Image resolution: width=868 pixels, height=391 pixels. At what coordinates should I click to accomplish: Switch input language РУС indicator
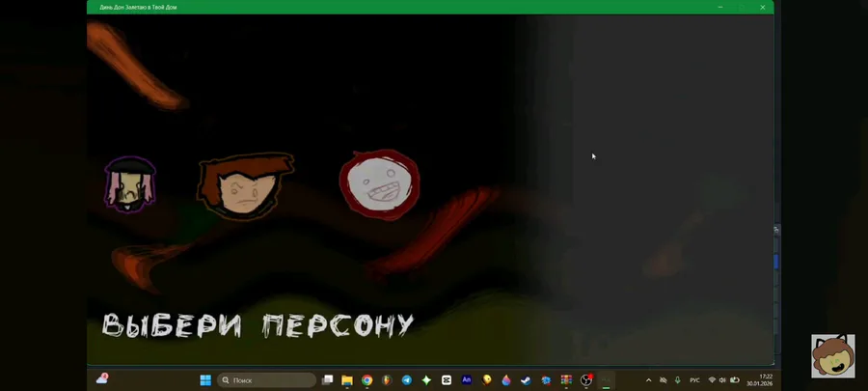[694, 380]
